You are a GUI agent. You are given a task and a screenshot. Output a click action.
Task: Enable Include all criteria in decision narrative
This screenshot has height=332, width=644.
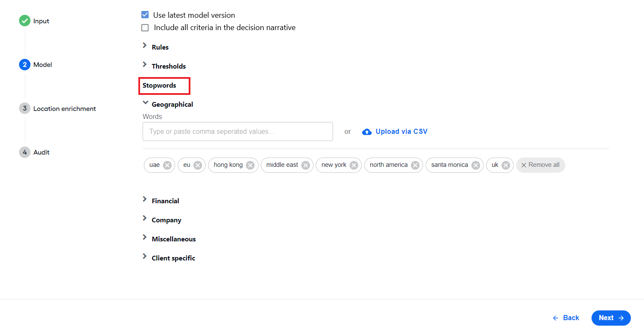[x=145, y=28]
